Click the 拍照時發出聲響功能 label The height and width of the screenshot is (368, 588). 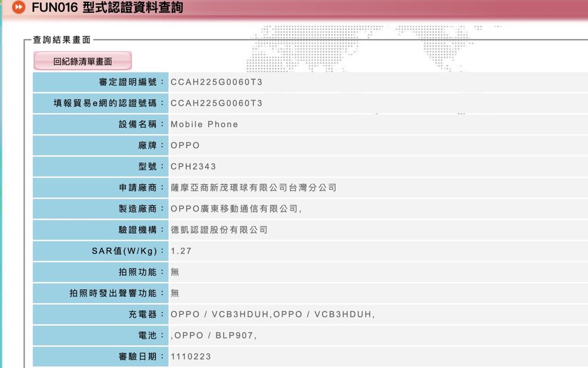(x=117, y=293)
